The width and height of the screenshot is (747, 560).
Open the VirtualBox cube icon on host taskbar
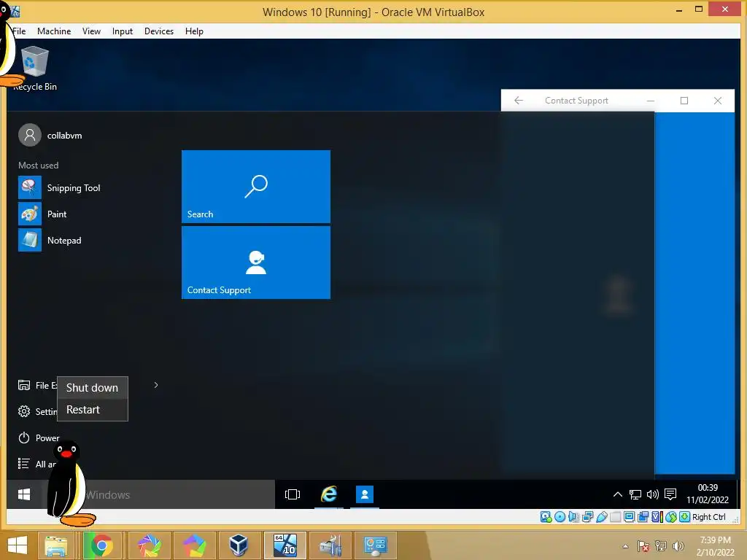click(238, 545)
